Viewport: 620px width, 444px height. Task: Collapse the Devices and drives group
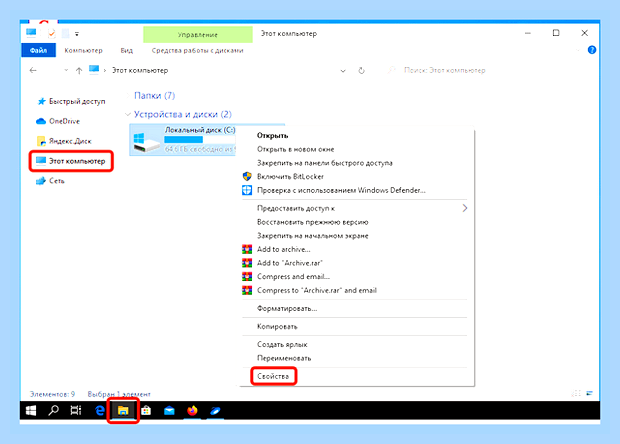[128, 114]
